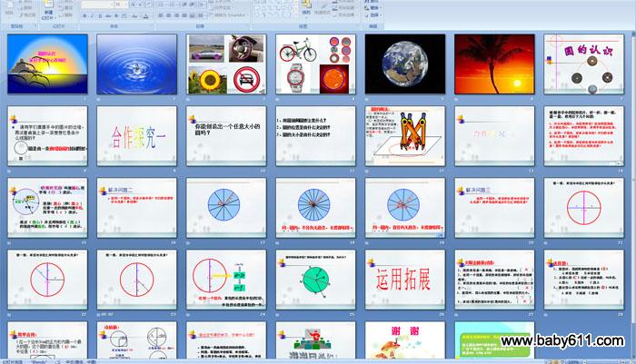The width and height of the screenshot is (636, 364).
Task: Open the shapes gallery in the ribbon
Action: 275,9
